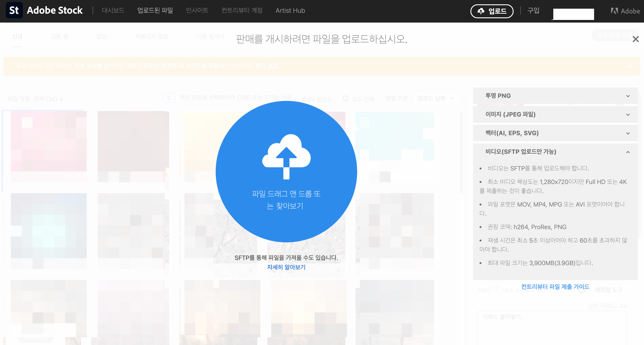644x345 pixels.
Task: Open the 업로드된 파일 menu item
Action: (x=155, y=10)
